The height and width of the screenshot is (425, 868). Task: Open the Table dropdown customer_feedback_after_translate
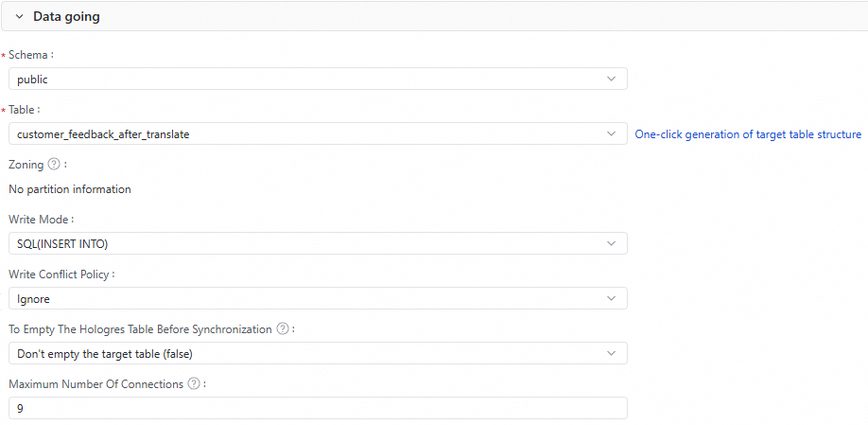coord(303,134)
